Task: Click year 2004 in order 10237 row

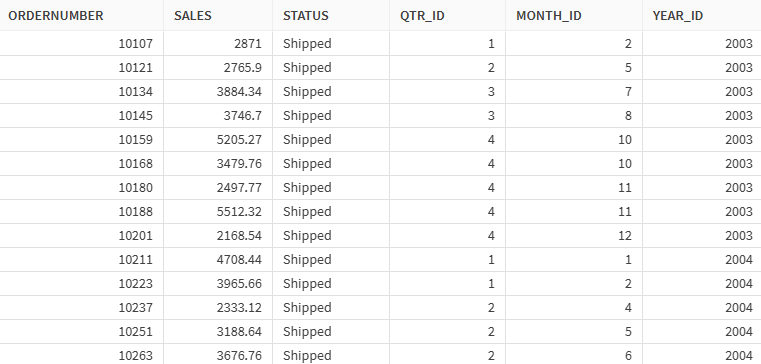Action: click(739, 308)
